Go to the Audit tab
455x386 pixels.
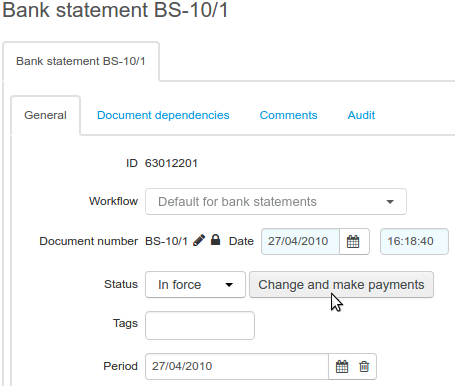pyautogui.click(x=361, y=115)
